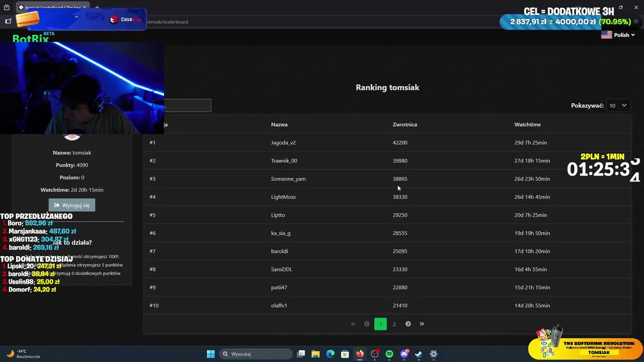Image resolution: width=644 pixels, height=362 pixels.
Task: Click the browser address bar URL
Action: [167, 22]
